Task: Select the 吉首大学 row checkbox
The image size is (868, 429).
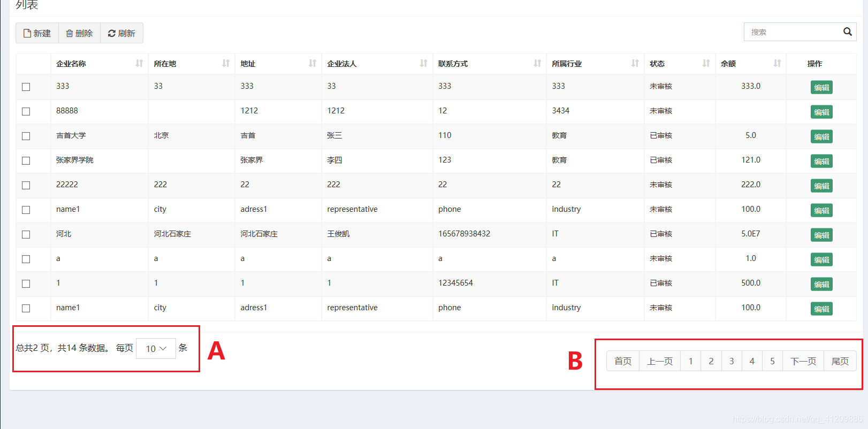Action: coord(26,136)
